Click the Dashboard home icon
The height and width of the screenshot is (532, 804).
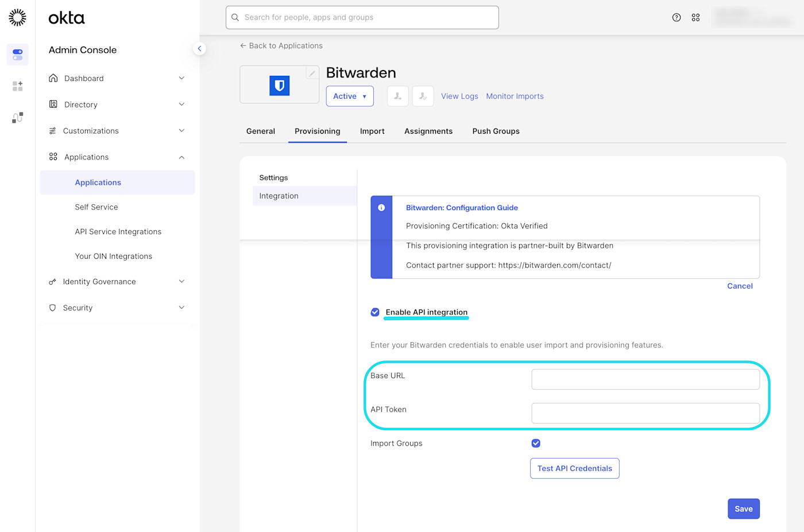pos(53,78)
